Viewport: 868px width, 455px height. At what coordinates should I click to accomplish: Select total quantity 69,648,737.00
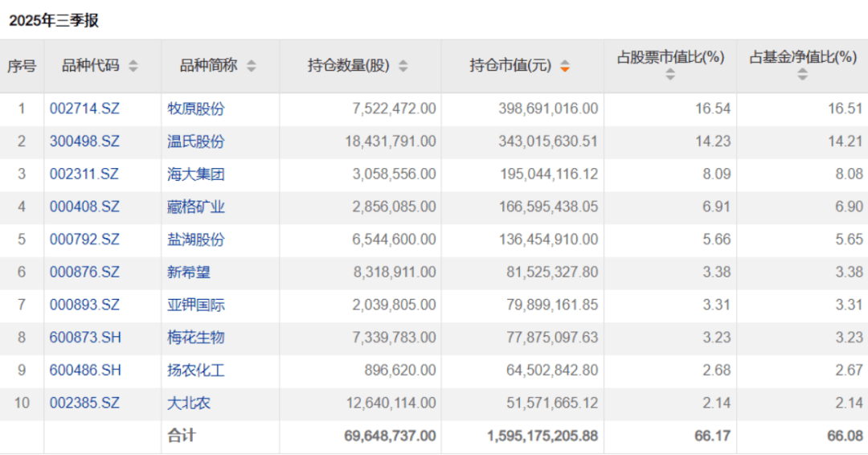391,436
